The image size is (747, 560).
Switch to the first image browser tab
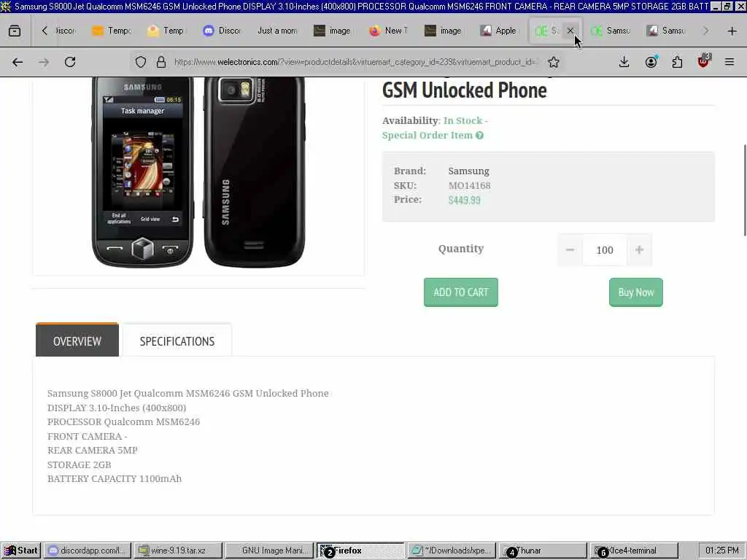click(x=333, y=31)
